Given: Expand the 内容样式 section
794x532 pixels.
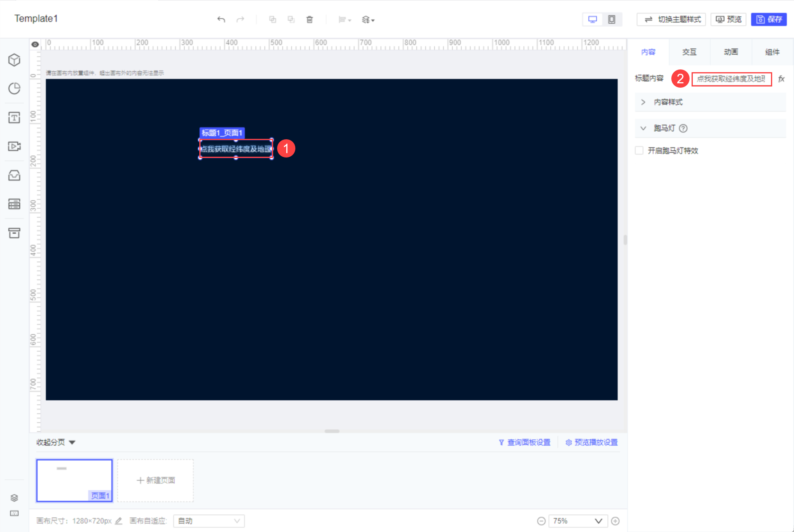Looking at the screenshot, I should (644, 102).
